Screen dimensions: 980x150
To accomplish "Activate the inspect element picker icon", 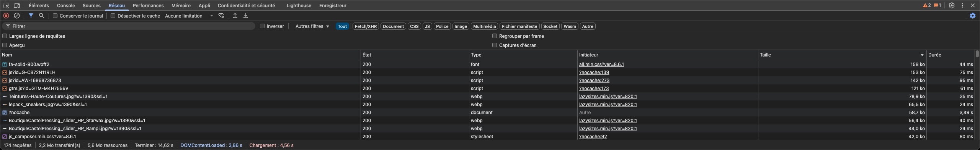I will 6,6.
